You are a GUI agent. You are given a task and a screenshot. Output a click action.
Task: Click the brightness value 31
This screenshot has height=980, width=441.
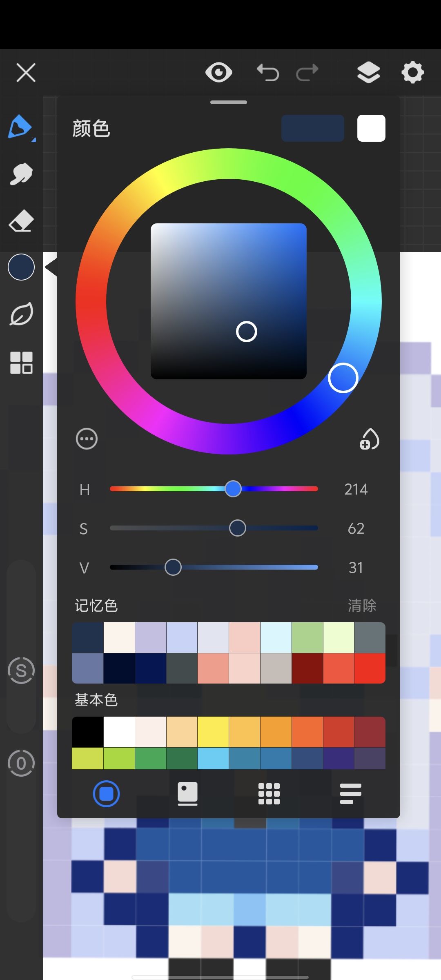pos(356,568)
